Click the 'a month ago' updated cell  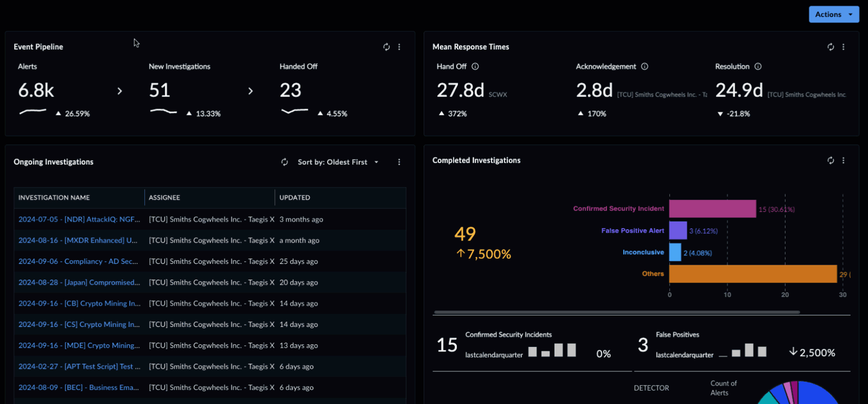299,241
